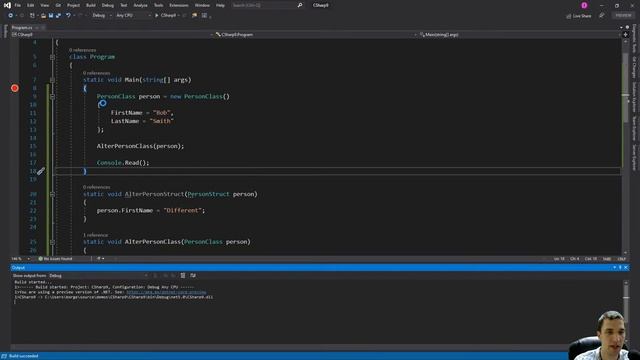Open the Show output from Debug dropdown
The width and height of the screenshot is (640, 360).
99,276
